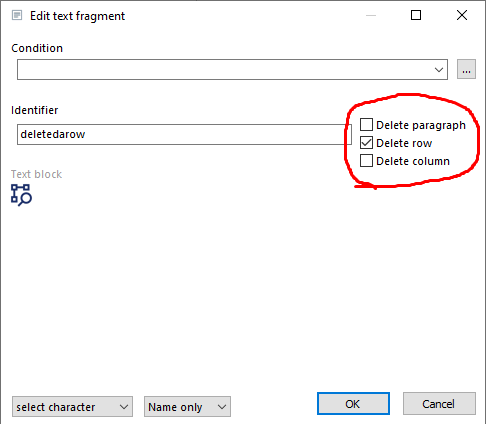Open the select character dropdown
This screenshot has height=424, width=486.
[x=72, y=407]
